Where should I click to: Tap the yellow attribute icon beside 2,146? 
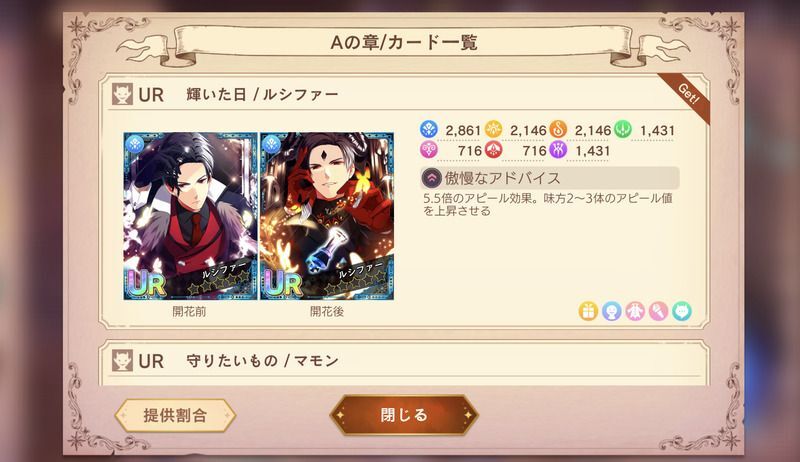tap(493, 130)
